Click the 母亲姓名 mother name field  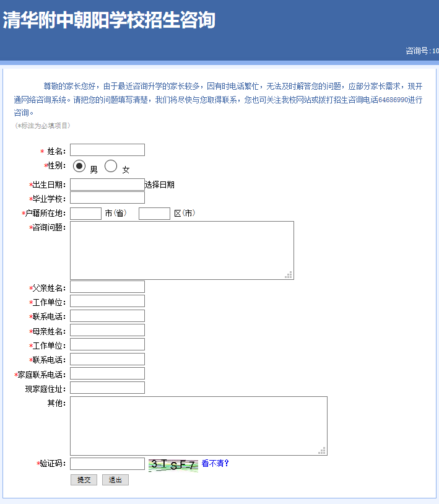(107, 330)
